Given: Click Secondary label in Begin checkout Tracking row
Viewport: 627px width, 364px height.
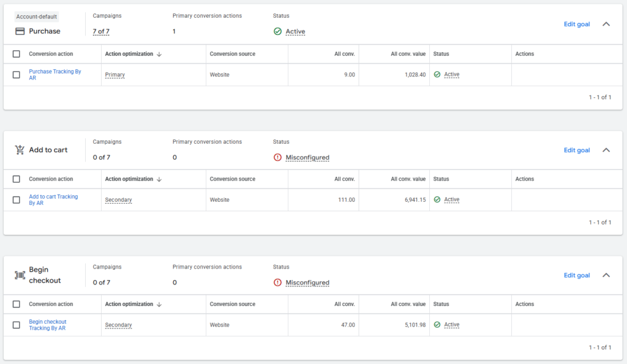Looking at the screenshot, I should point(118,325).
